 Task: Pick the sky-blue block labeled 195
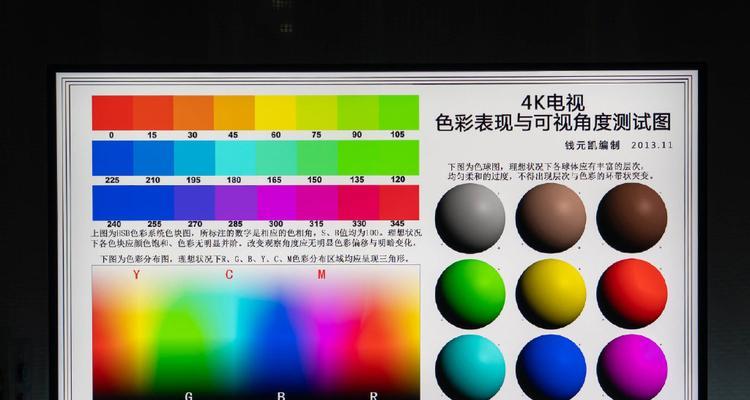point(194,158)
